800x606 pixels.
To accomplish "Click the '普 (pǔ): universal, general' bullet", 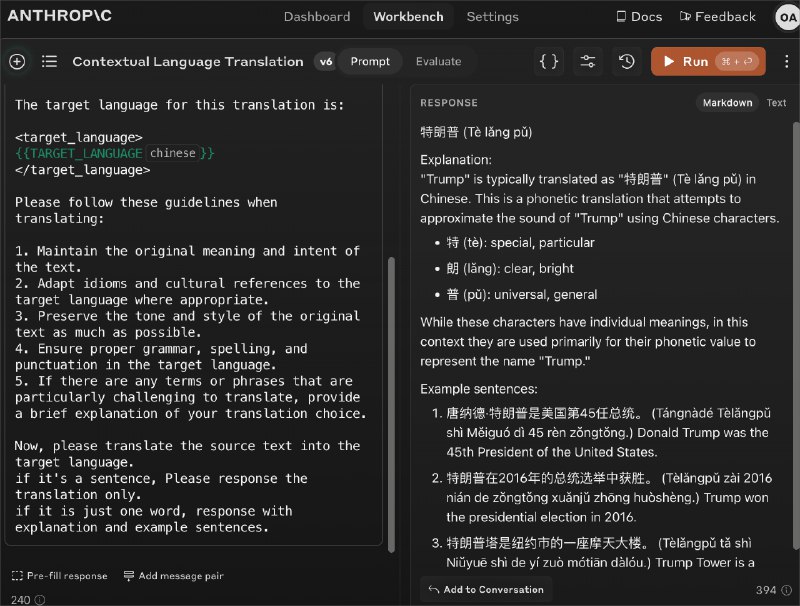I will pos(522,295).
